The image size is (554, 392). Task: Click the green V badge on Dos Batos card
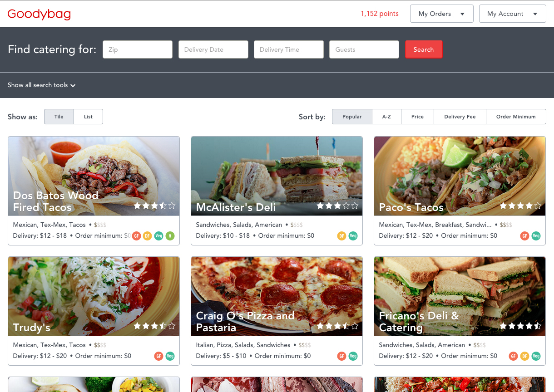170,236
